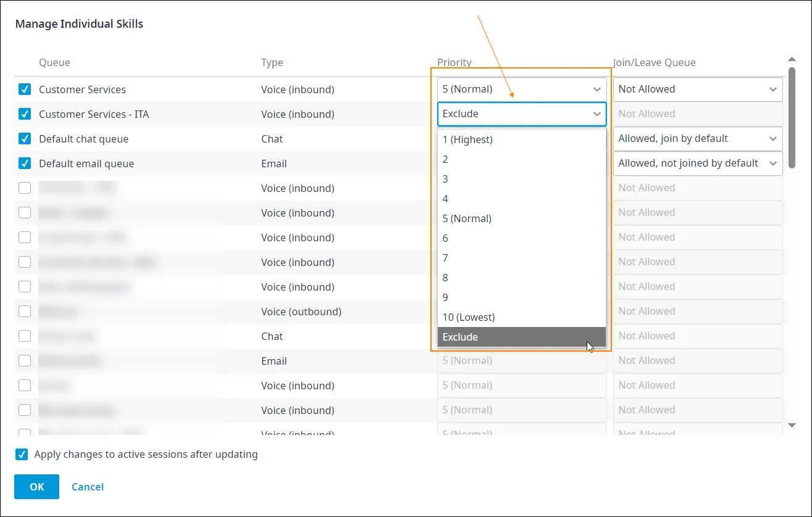
Task: Select priority 8 in the open list
Action: tap(522, 278)
